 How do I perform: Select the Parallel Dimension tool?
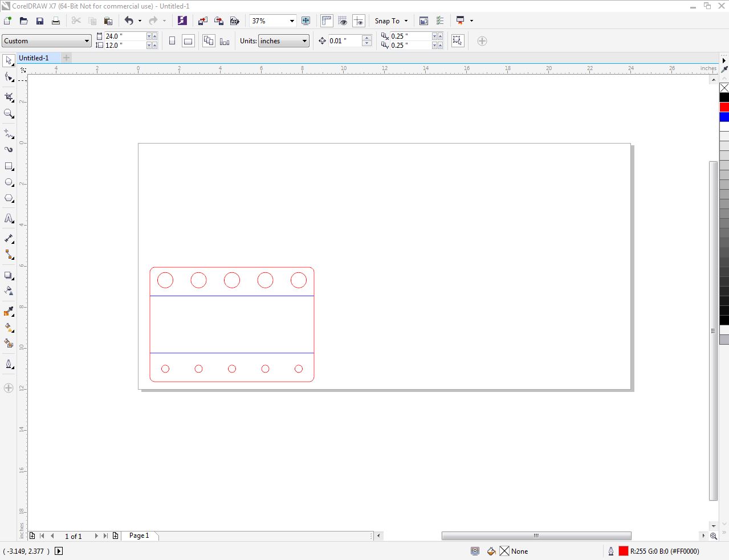click(9, 239)
